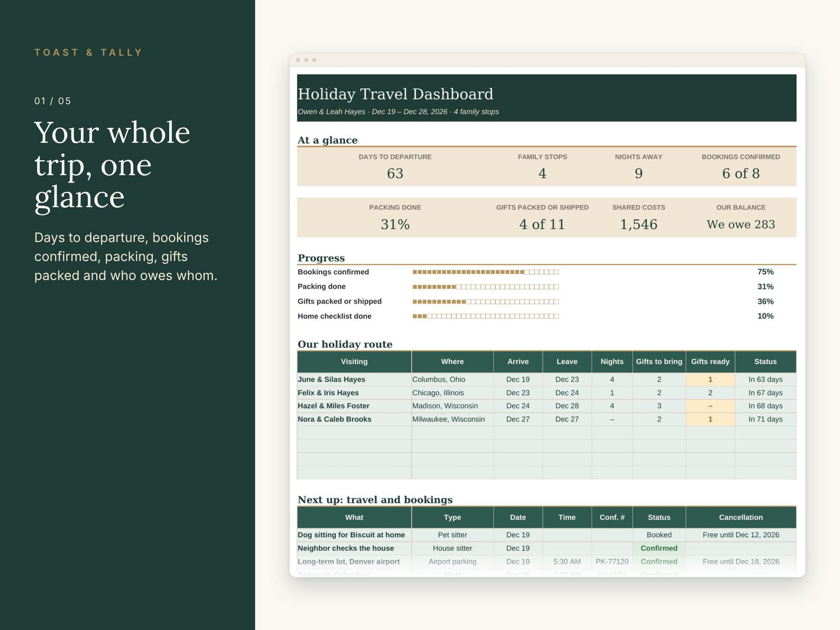Click the Nora & Caleb Brooks cell

(354, 419)
